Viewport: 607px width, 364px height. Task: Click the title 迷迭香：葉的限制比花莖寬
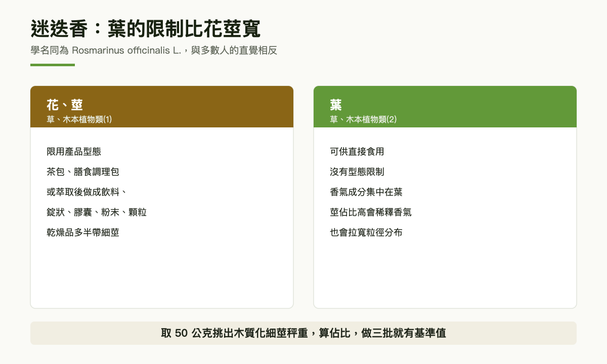click(146, 29)
